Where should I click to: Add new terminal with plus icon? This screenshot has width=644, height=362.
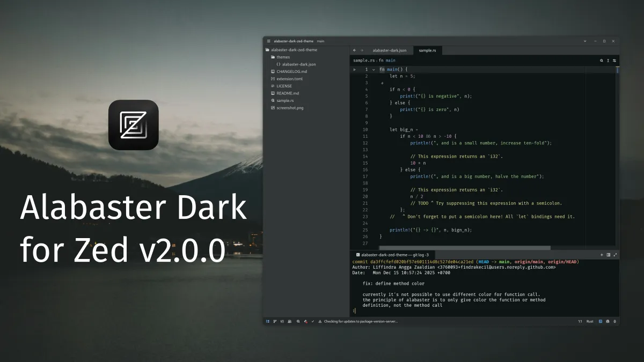point(602,255)
